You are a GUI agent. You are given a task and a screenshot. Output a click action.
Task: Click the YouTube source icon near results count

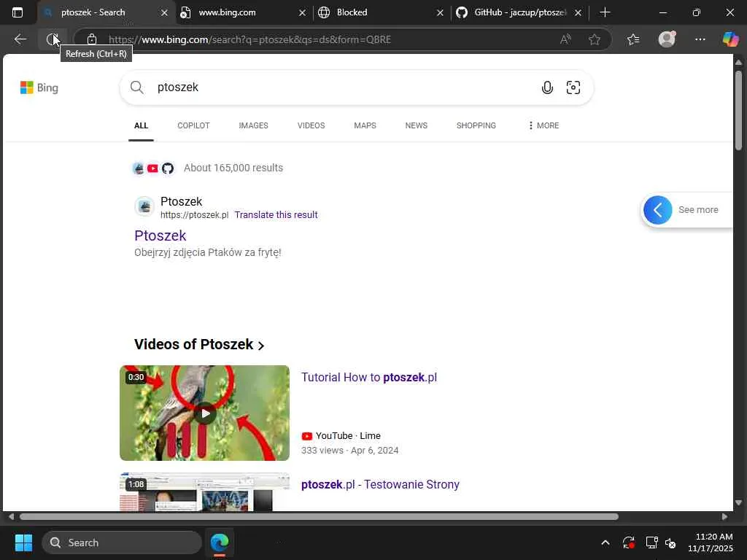click(152, 168)
